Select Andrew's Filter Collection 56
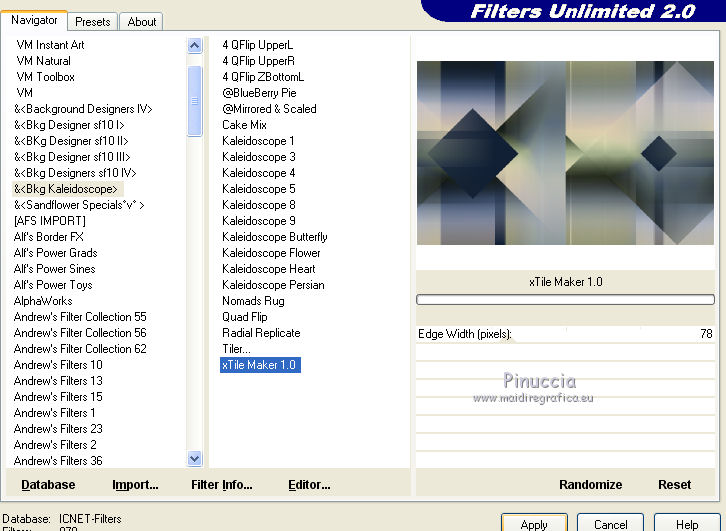 coord(80,333)
